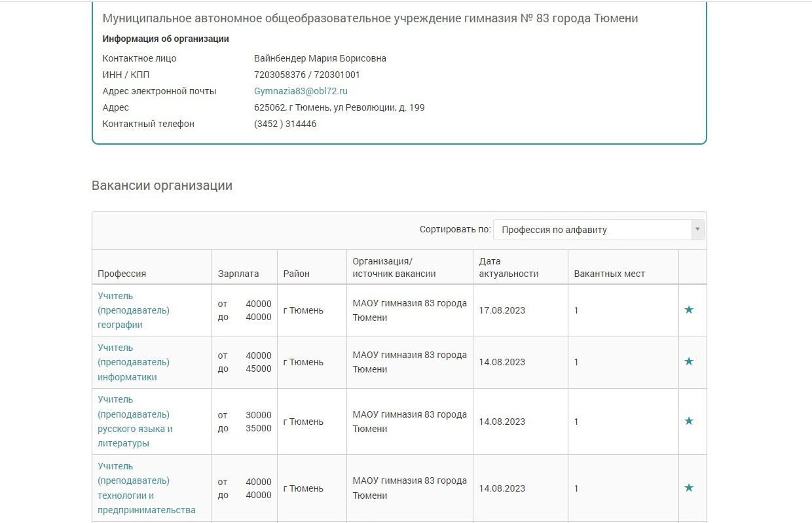Image resolution: width=812 pixels, height=523 pixels.
Task: Click the 'Район' column header
Action: coord(297,274)
